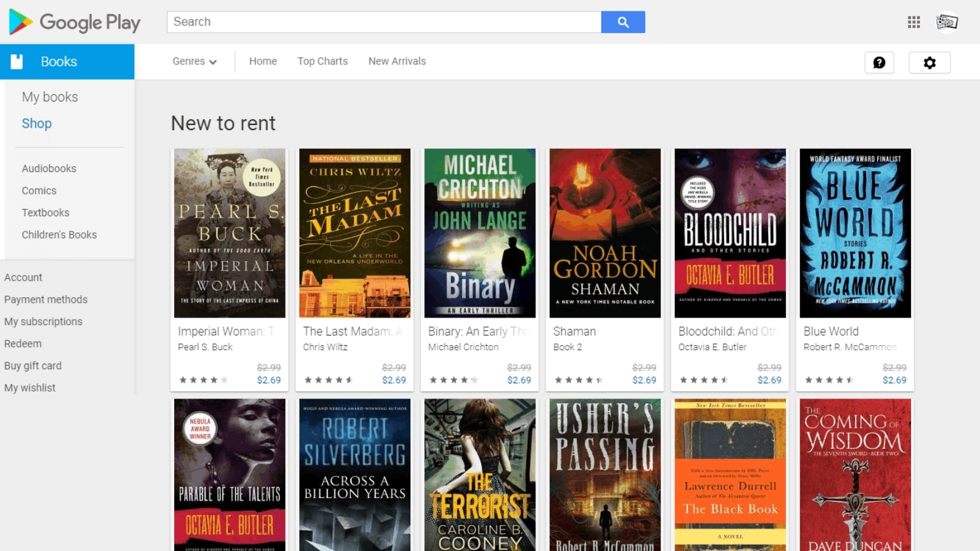Open the Blue World book cover
Screen dimensions: 980x551
pyautogui.click(x=855, y=233)
